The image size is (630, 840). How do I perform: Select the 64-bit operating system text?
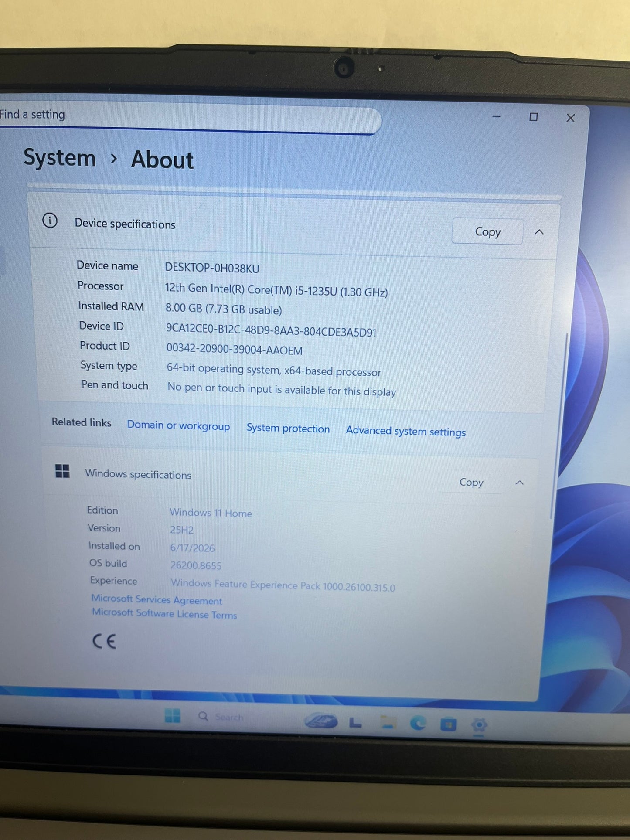(x=274, y=370)
